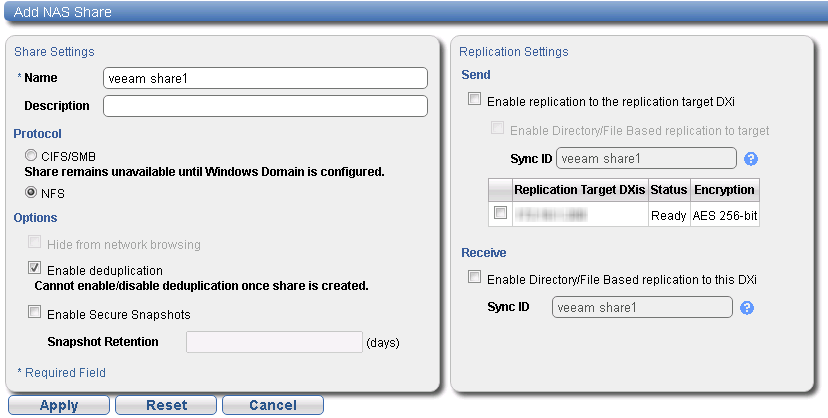828x418 pixels.
Task: Select the NFS protocol radio button
Action: pyautogui.click(x=31, y=193)
